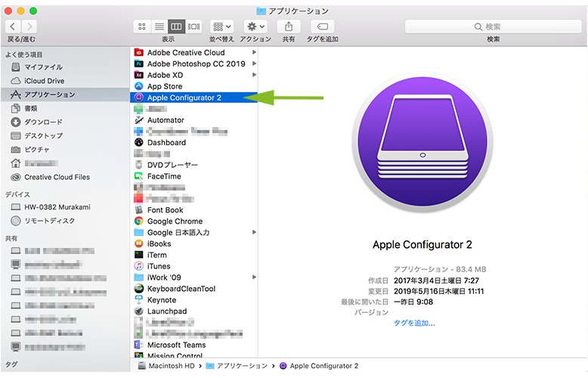Screen dimensions: 588x378
Task: Expand Google 日本語入力 folder arrow
Action: click(x=254, y=233)
